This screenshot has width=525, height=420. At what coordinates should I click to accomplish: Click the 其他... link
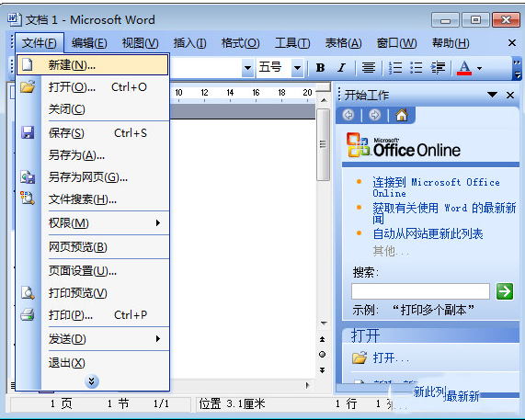[391, 251]
